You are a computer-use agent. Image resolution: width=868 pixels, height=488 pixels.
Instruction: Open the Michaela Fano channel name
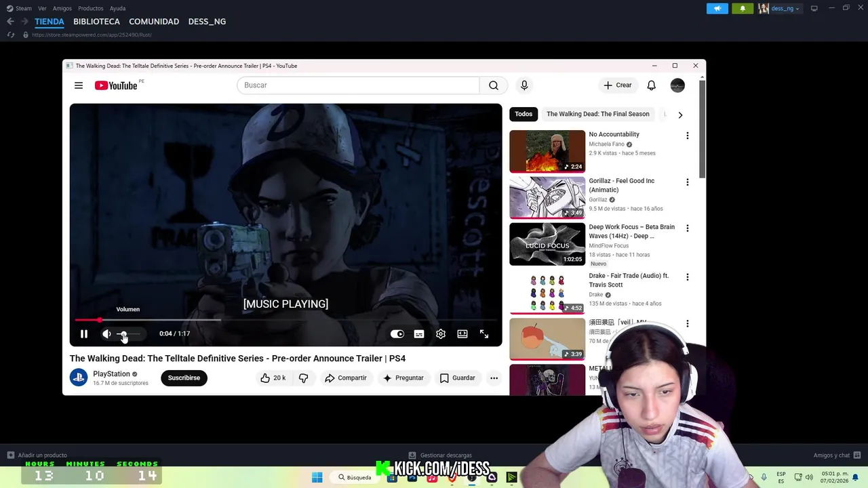click(606, 144)
